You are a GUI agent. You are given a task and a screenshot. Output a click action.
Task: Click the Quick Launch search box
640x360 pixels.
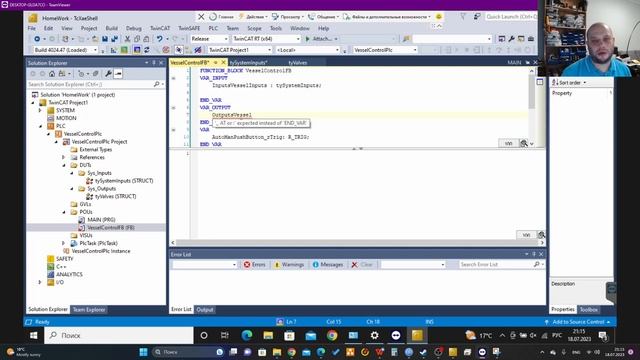coord(511,17)
